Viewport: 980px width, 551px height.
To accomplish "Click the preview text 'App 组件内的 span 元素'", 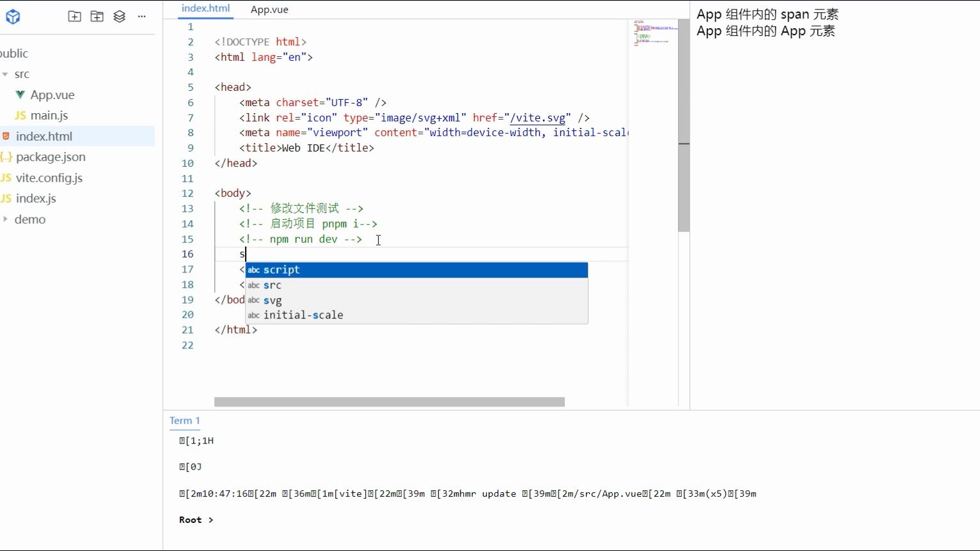I will click(x=768, y=15).
